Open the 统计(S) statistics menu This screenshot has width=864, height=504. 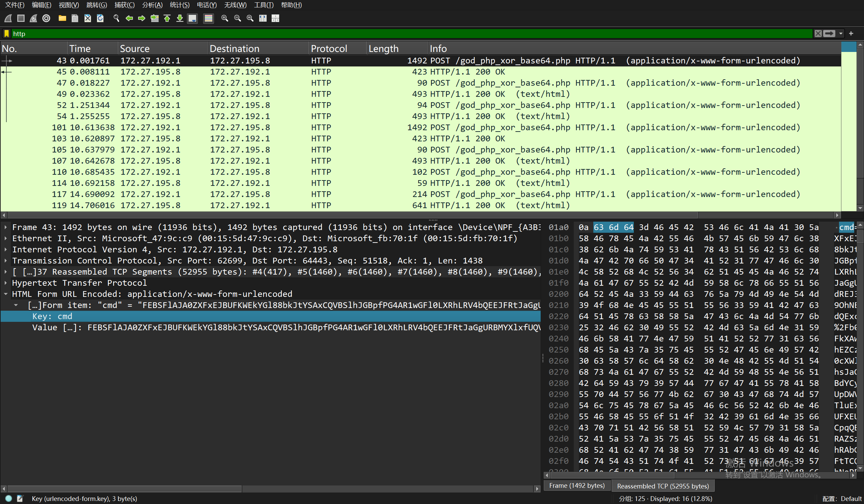[x=179, y=5]
